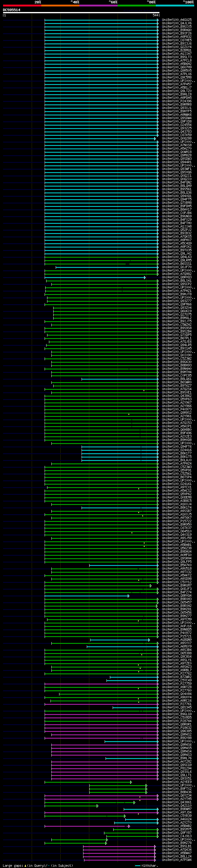Click green arrowhead on UniRef100_Q42110 row
This screenshot has width=197, height=868.
(97, 806)
